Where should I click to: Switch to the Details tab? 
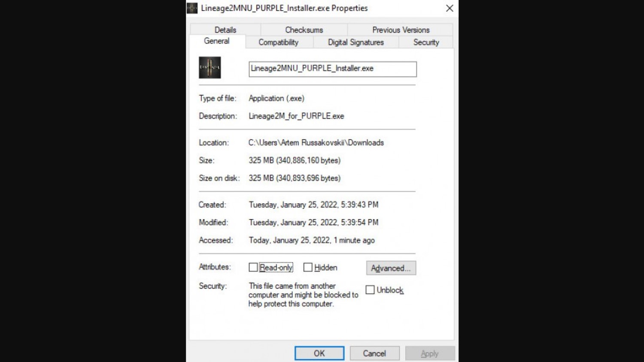[x=225, y=30]
